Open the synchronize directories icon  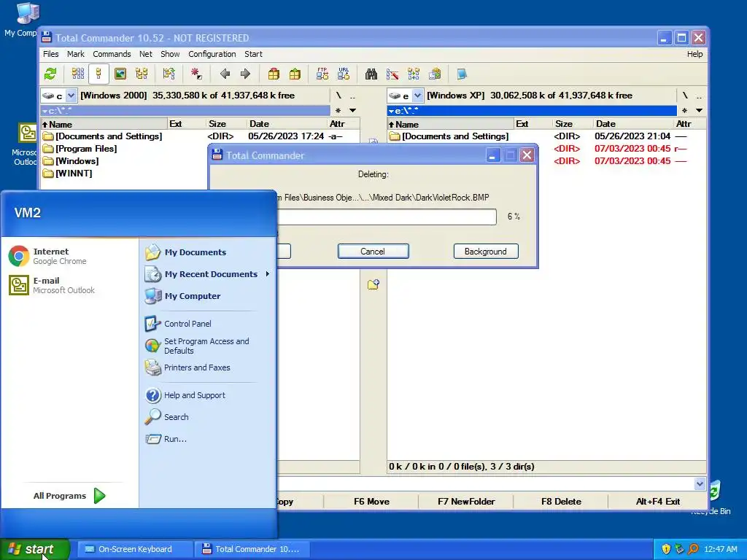tap(414, 74)
